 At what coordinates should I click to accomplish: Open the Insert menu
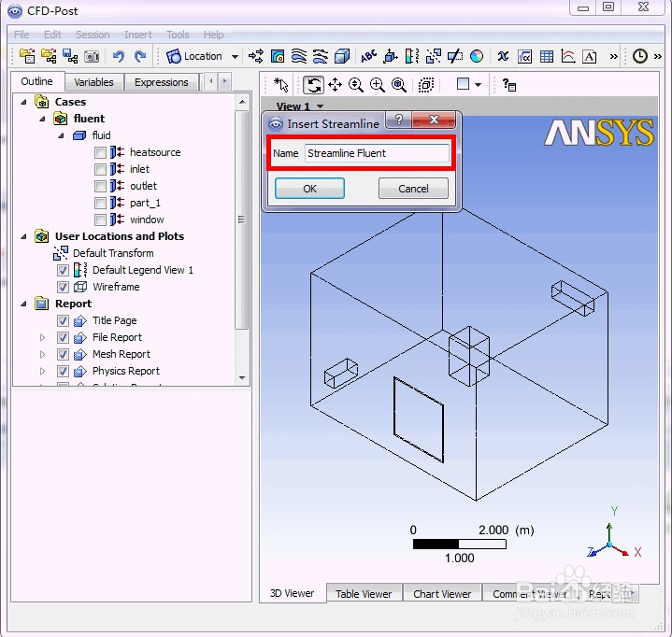pos(138,35)
